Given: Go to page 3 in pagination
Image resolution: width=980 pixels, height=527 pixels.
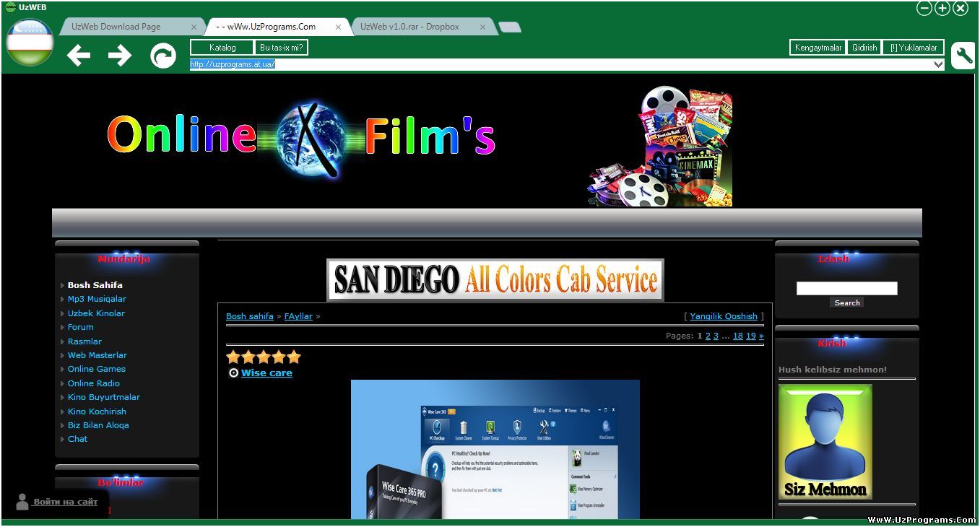Looking at the screenshot, I should pos(716,336).
